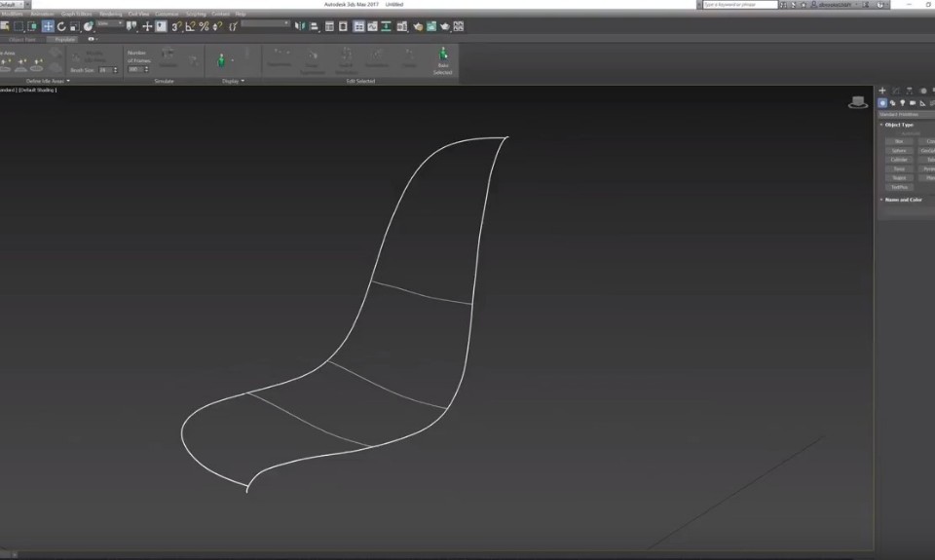This screenshot has width=935, height=560.
Task: Click the Cylinder primitive button
Action: 899,160
